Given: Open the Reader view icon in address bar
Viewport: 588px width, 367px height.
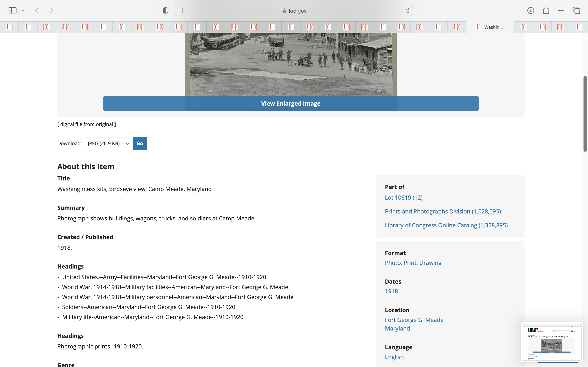Looking at the screenshot, I should point(181,10).
